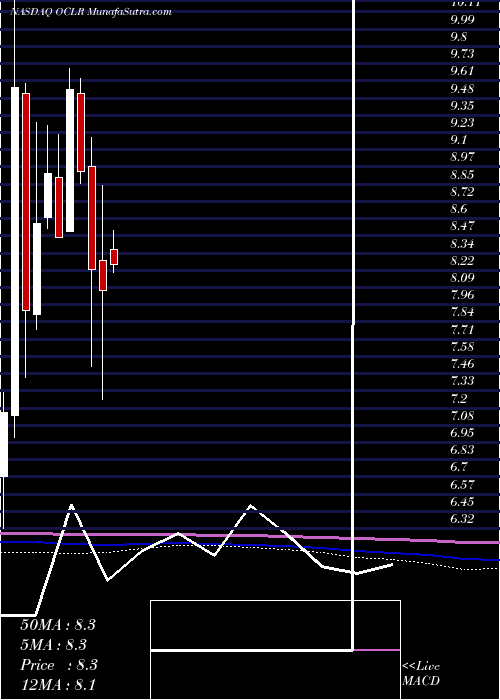The image size is (500, 700).
Task: Click the 8.22 price axis label
Action: 462,260
